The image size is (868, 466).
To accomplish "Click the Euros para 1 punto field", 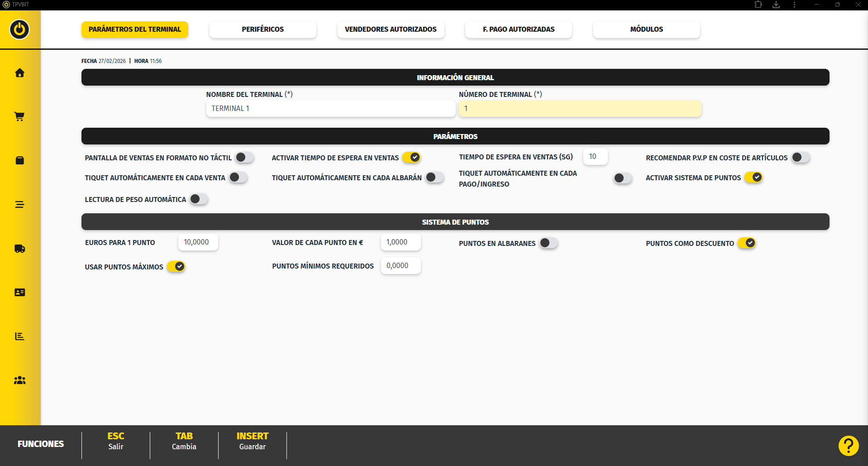I will point(198,242).
